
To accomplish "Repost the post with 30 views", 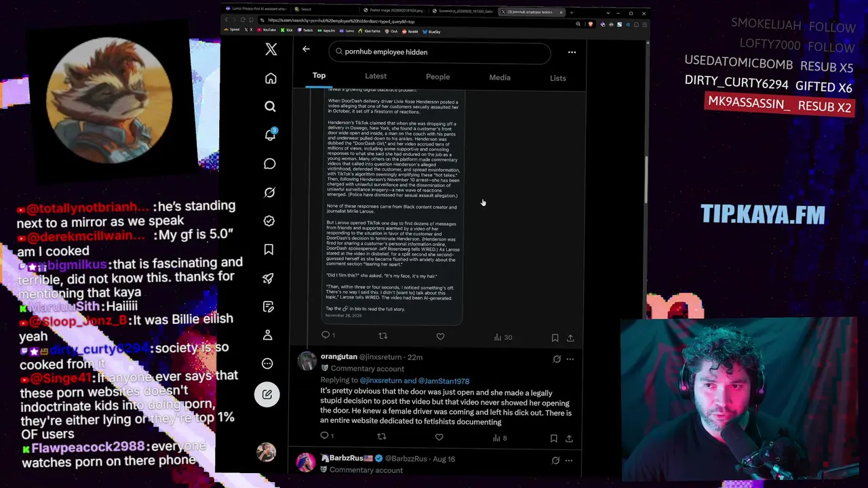I will click(x=383, y=335).
